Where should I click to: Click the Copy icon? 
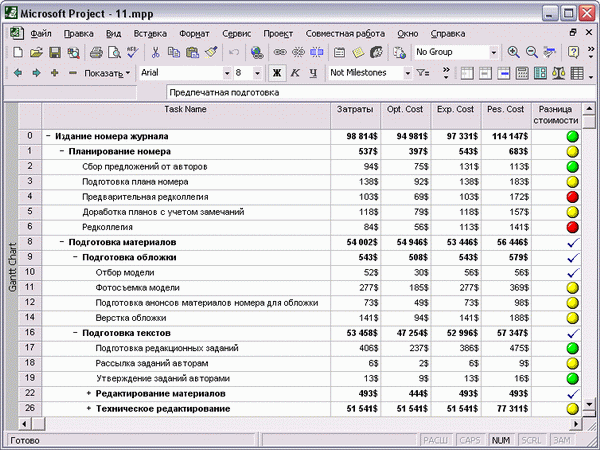click(174, 52)
